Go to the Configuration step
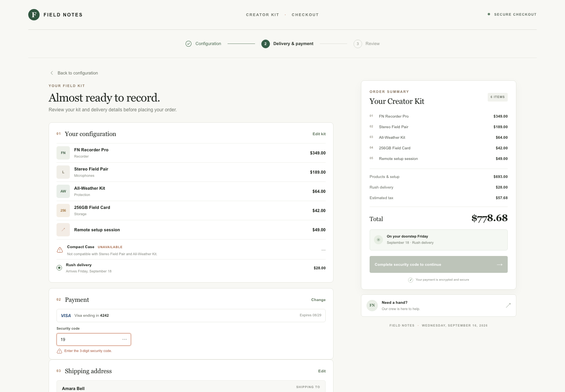565x392 pixels. coord(203,44)
